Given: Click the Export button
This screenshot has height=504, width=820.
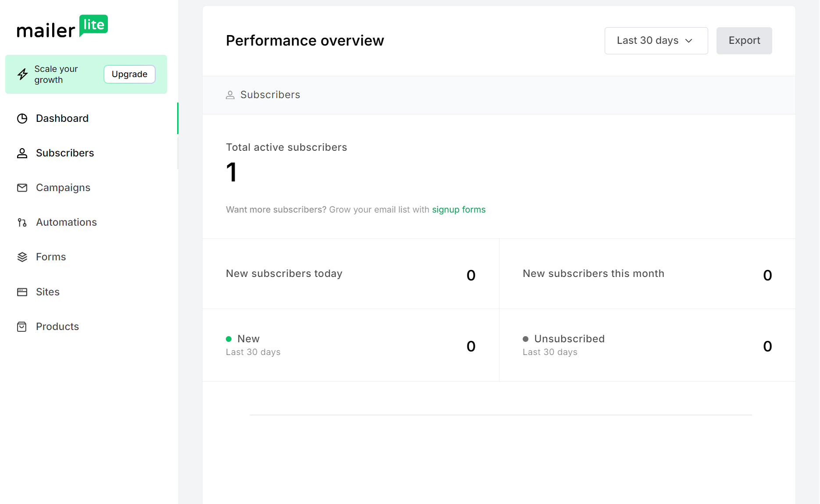Looking at the screenshot, I should 744,40.
